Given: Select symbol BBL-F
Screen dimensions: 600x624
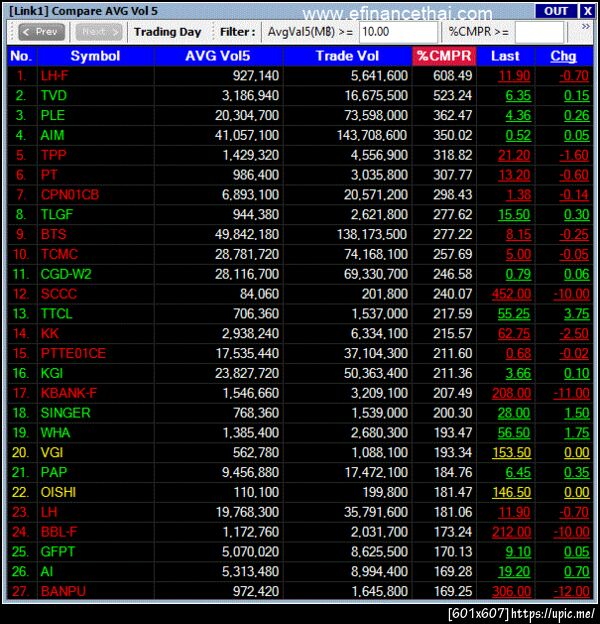Looking at the screenshot, I should 59,532.
